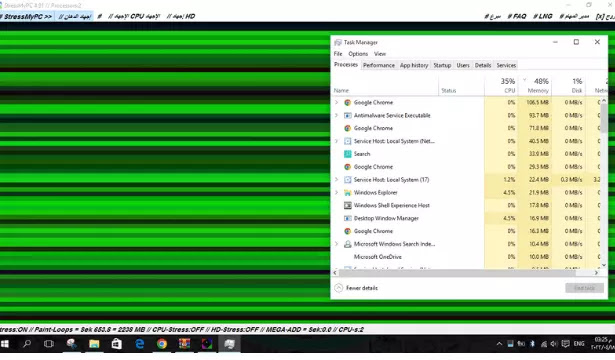
Task: Toggle the HD stress option in StressMyPC
Action: (180, 16)
